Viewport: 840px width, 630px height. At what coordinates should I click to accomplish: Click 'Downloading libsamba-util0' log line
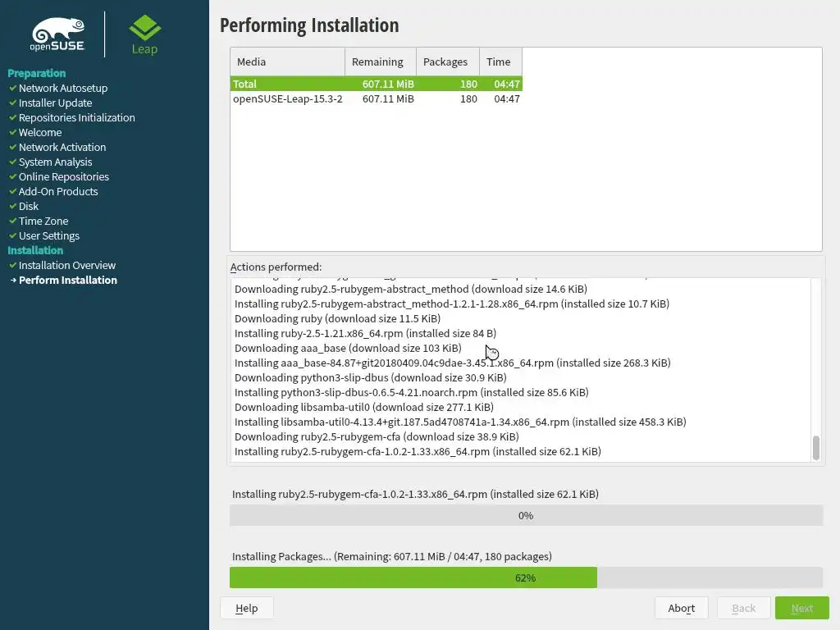364,407
